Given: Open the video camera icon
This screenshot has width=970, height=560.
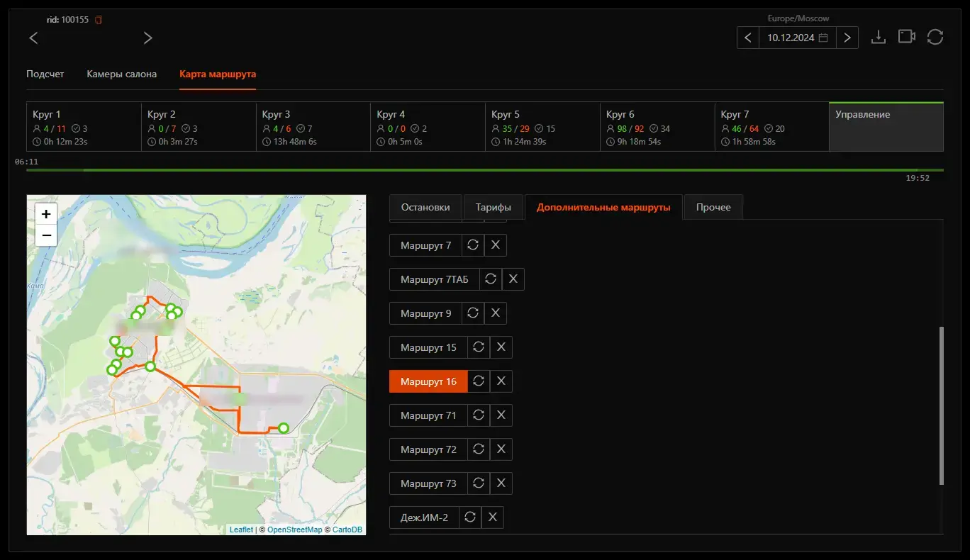Looking at the screenshot, I should click(x=907, y=37).
